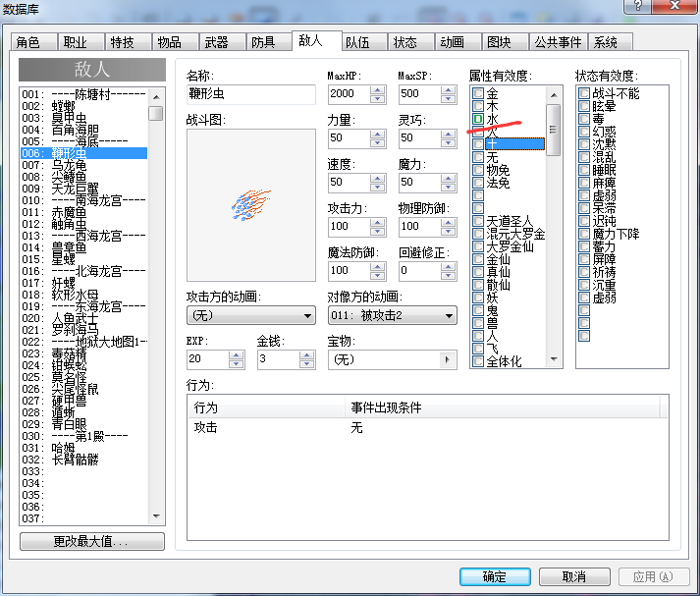Select the 特技 tab

(x=129, y=42)
